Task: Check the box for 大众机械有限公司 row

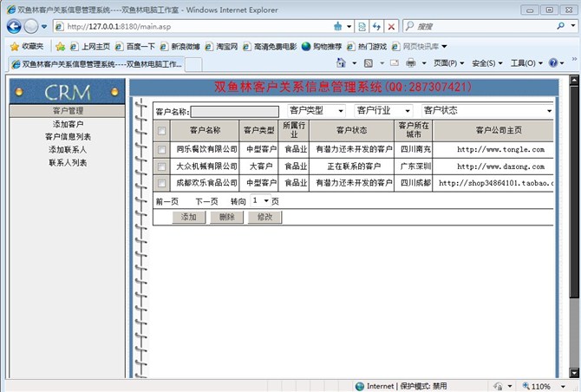Action: 161,167
